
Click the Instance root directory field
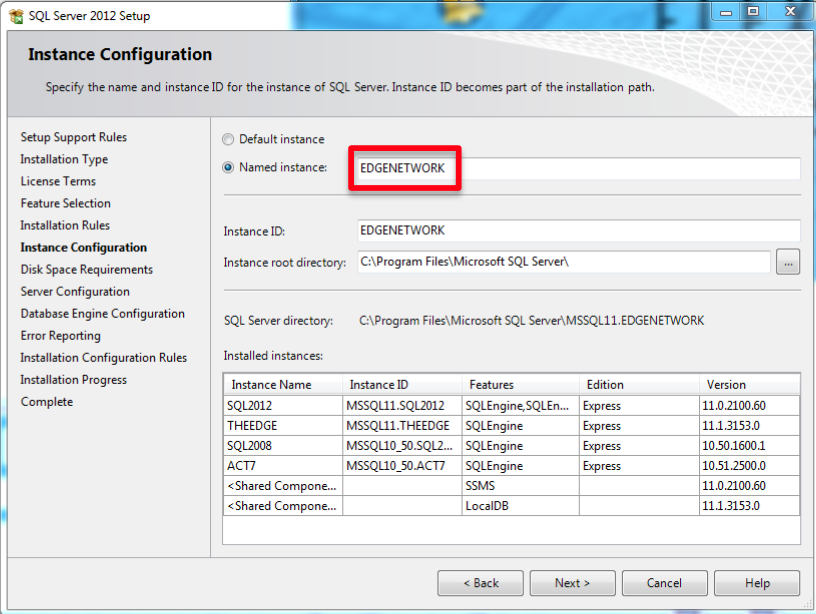click(x=564, y=262)
